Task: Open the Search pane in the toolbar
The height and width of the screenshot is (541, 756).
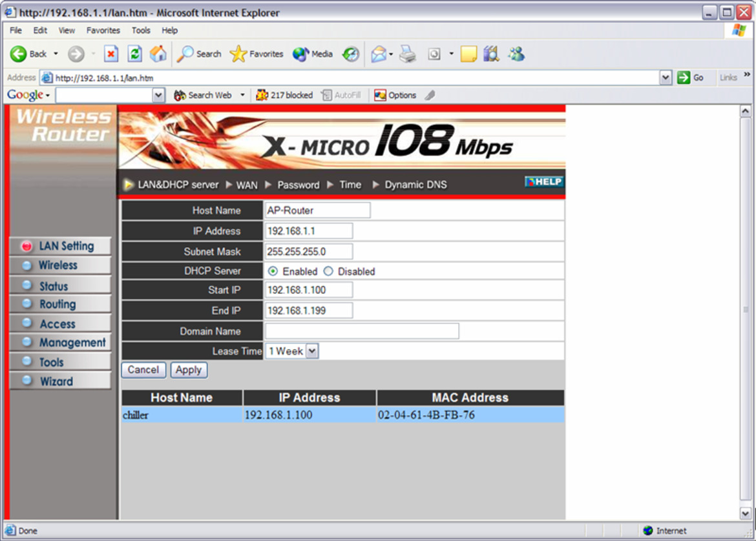Action: click(x=199, y=54)
